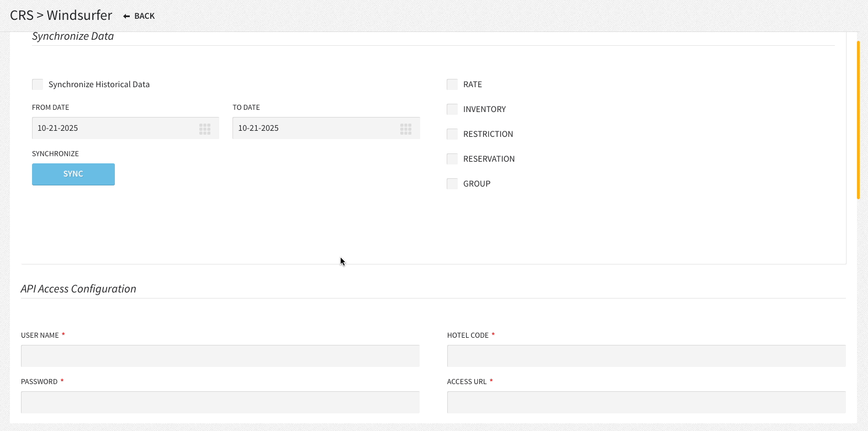This screenshot has height=431, width=868.
Task: Click the USER NAME label
Action: (x=40, y=336)
